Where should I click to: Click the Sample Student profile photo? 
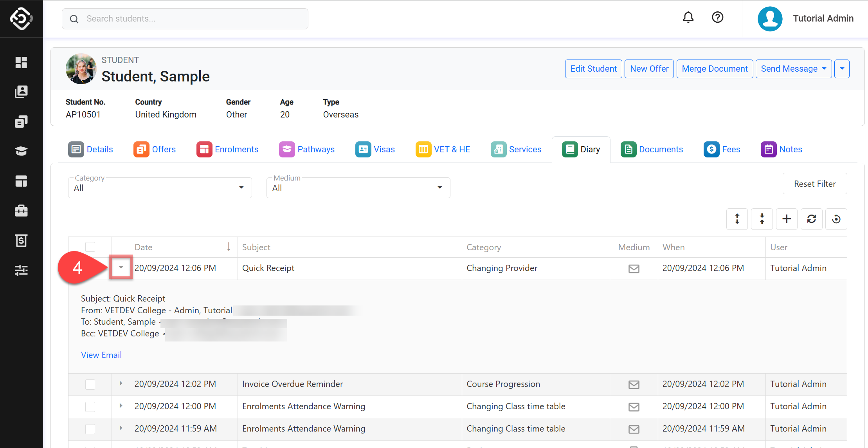click(81, 69)
